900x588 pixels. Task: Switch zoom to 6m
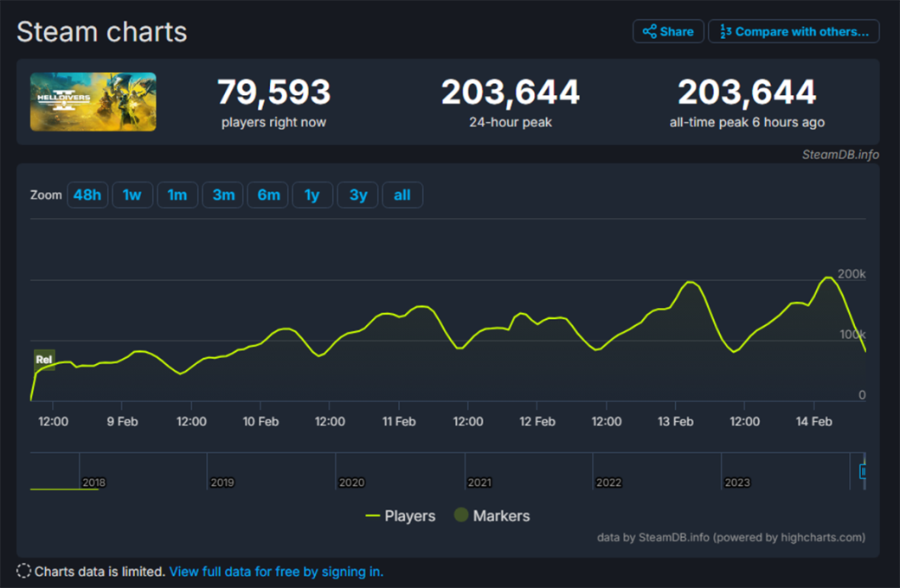(x=268, y=195)
